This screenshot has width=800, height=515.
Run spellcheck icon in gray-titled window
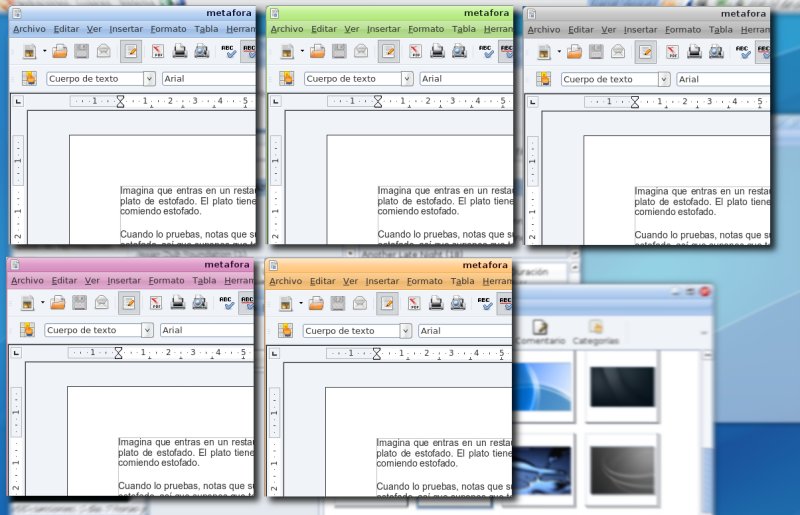[742, 52]
